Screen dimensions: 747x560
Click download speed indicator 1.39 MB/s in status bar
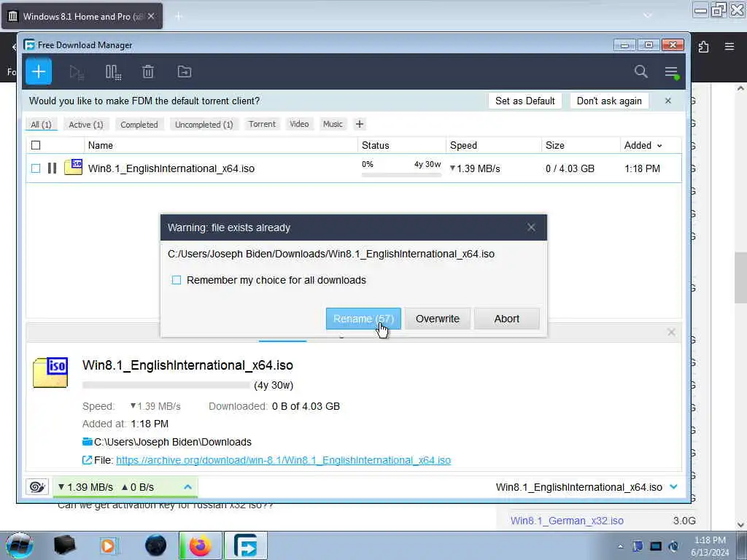(x=86, y=487)
